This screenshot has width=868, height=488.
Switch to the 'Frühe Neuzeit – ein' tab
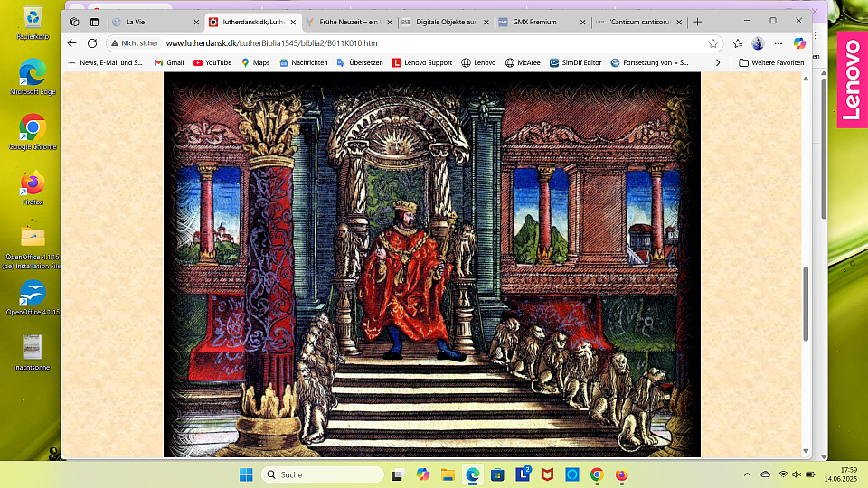(x=349, y=22)
